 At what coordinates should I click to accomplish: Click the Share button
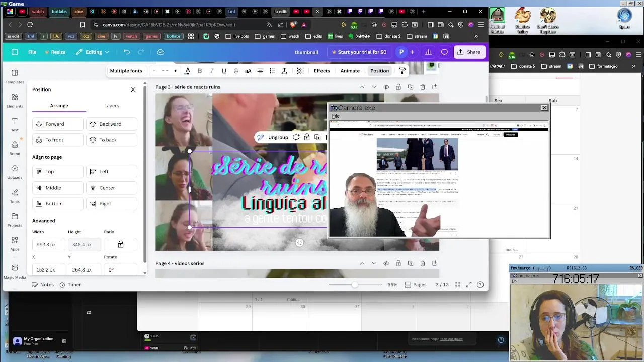(x=469, y=52)
